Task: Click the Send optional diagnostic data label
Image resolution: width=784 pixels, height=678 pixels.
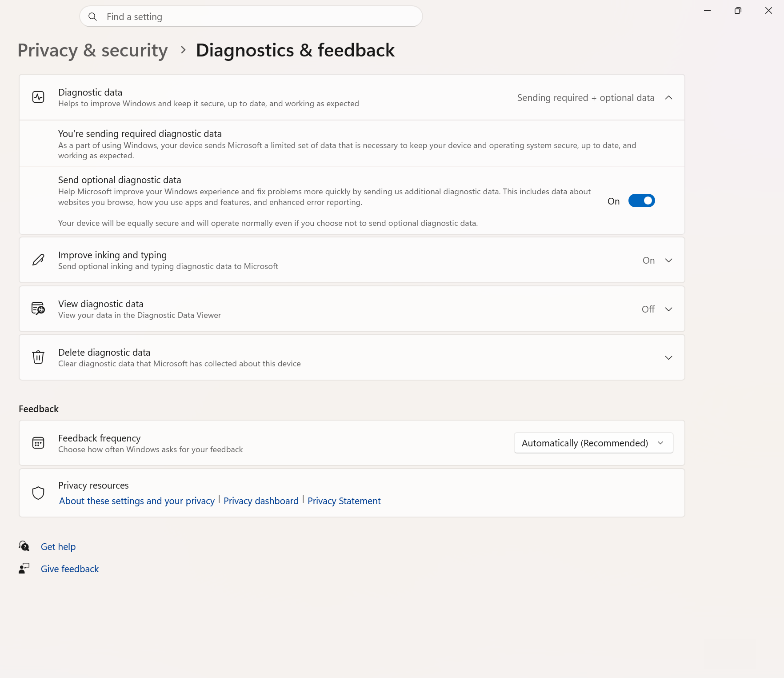Action: pyautogui.click(x=120, y=180)
